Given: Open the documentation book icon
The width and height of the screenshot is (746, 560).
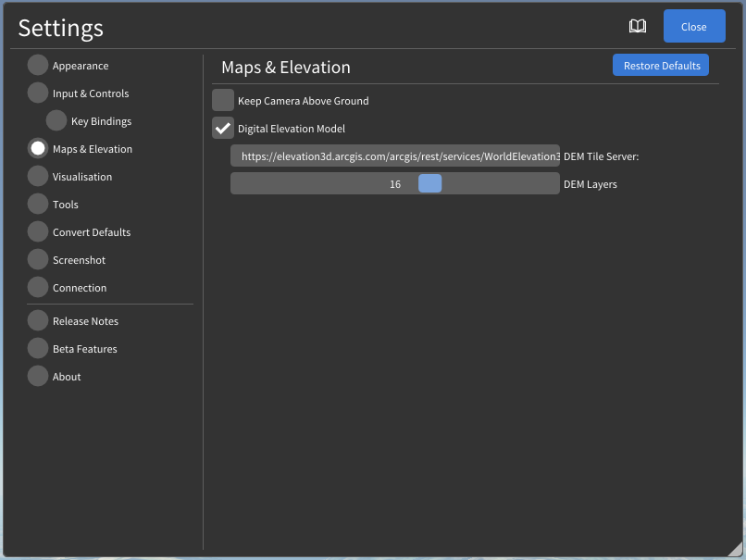Looking at the screenshot, I should 638,27.
